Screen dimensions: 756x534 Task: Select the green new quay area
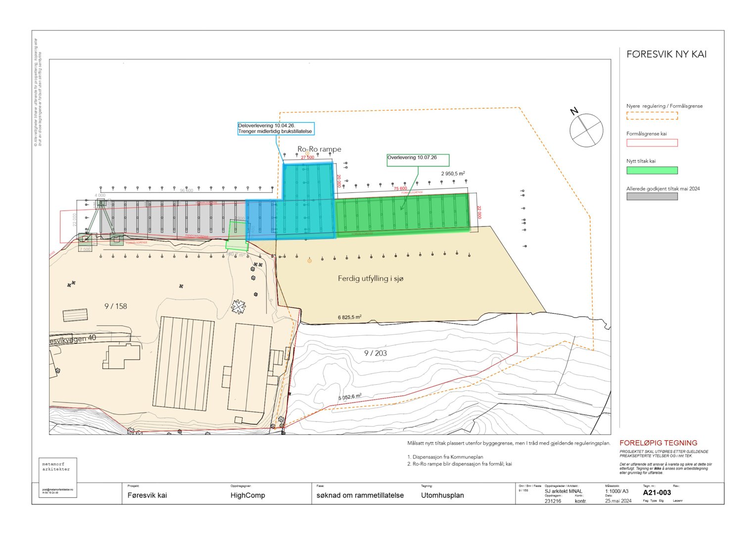click(x=402, y=214)
